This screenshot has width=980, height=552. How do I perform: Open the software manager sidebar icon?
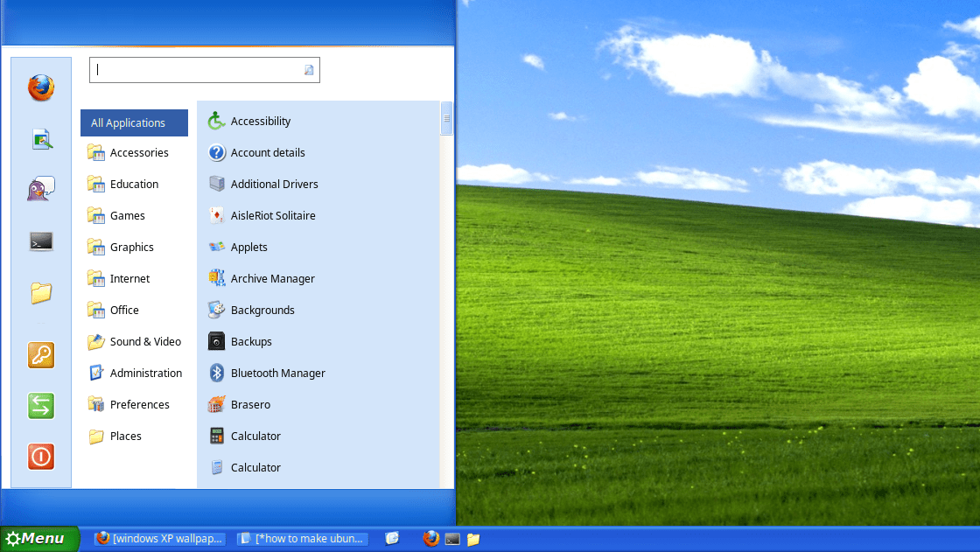pyautogui.click(x=41, y=139)
